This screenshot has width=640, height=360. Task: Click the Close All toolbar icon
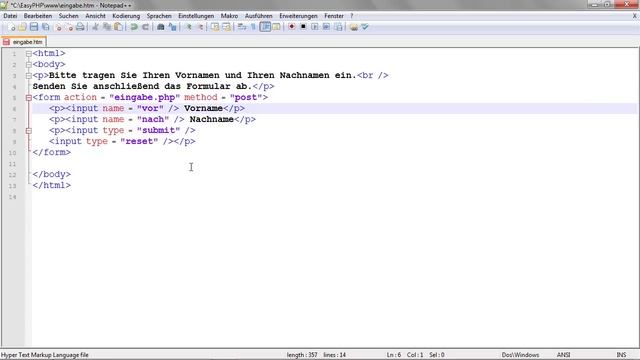(x=69, y=27)
